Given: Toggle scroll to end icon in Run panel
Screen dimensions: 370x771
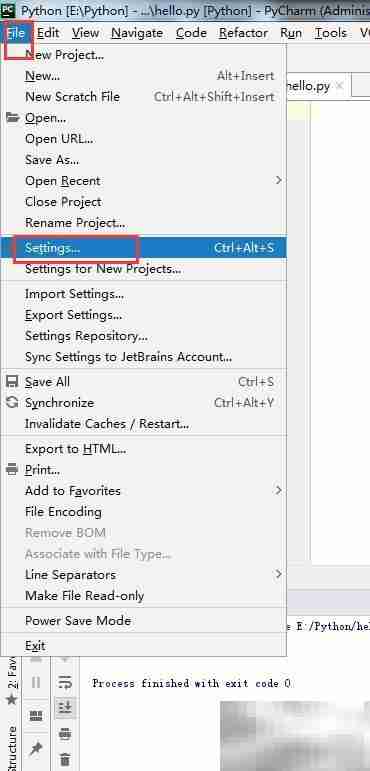Looking at the screenshot, I should tap(65, 707).
